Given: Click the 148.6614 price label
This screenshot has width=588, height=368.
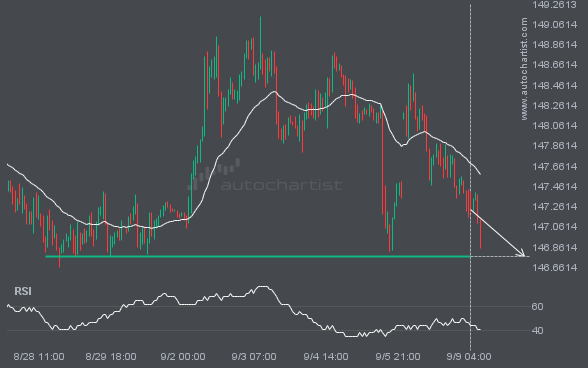Looking at the screenshot, I should (554, 65).
